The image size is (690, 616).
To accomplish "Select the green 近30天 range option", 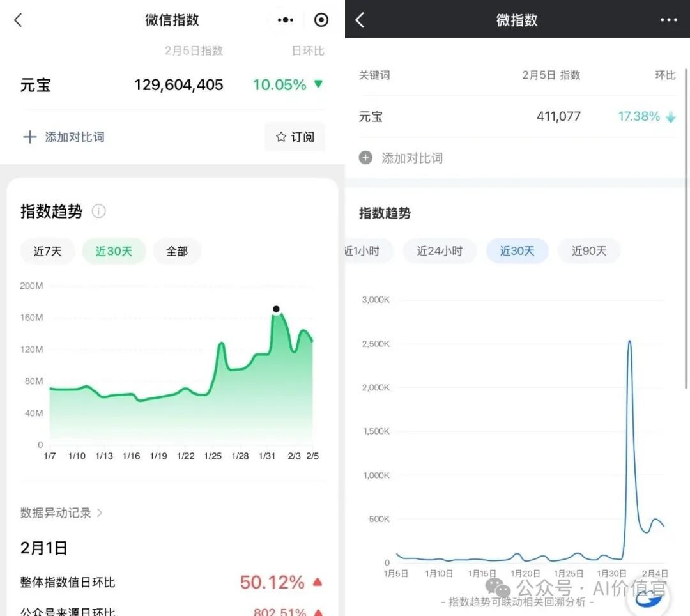I will (x=114, y=251).
